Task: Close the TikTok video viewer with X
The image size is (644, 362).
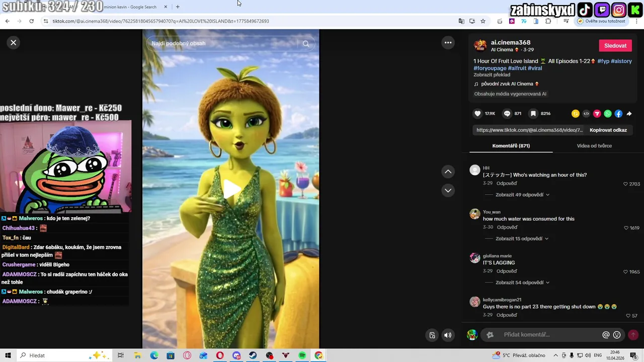Action: tap(14, 43)
